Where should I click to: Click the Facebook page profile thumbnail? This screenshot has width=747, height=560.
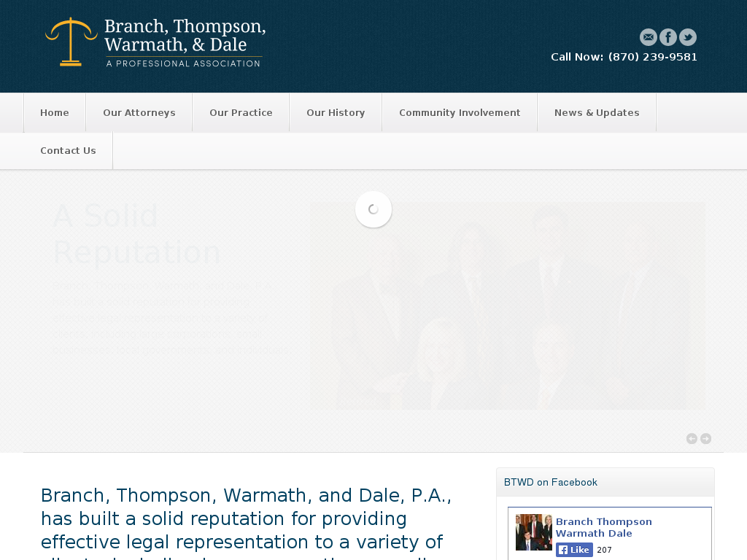(x=533, y=532)
